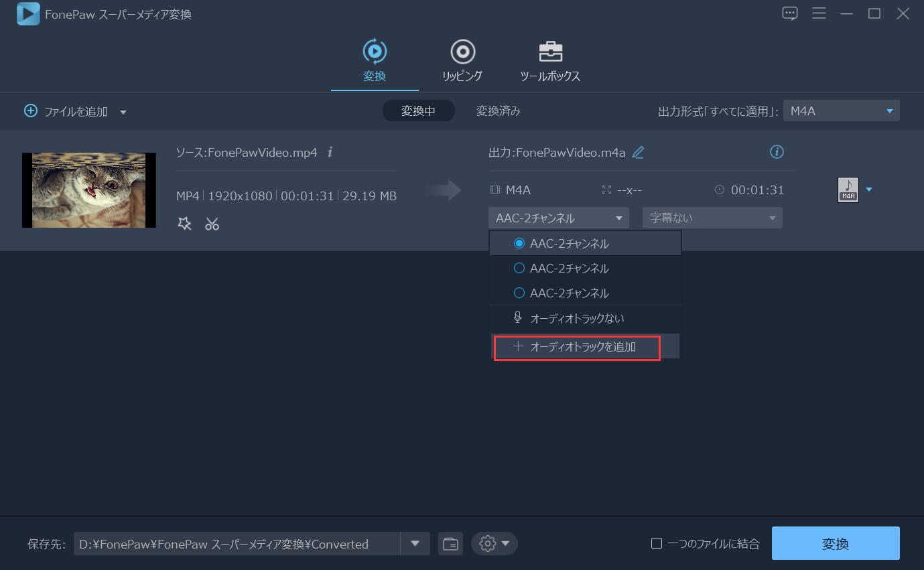Click the FonePaw app logo
The height and width of the screenshot is (570, 924).
pyautogui.click(x=28, y=14)
